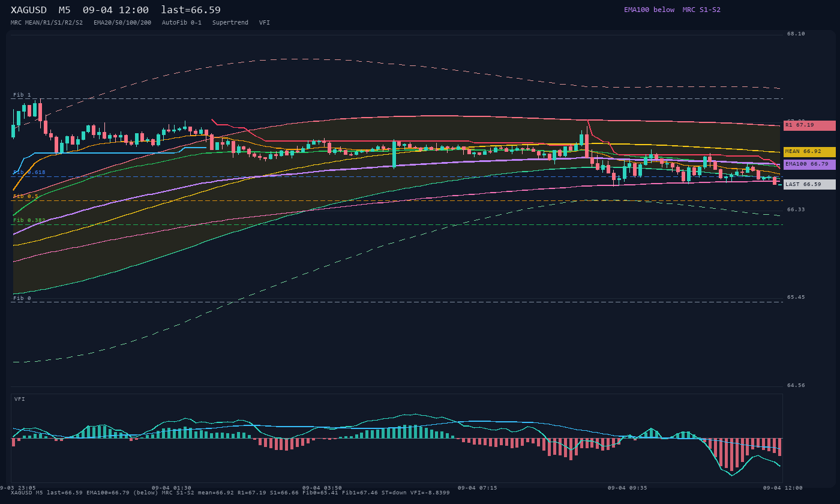The height and width of the screenshot is (504, 840).
Task: Select the Supertrend legend entry
Action: pyautogui.click(x=230, y=23)
